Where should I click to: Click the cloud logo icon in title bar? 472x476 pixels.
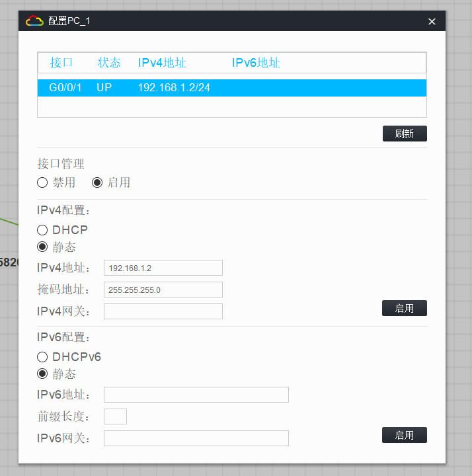[x=34, y=21]
